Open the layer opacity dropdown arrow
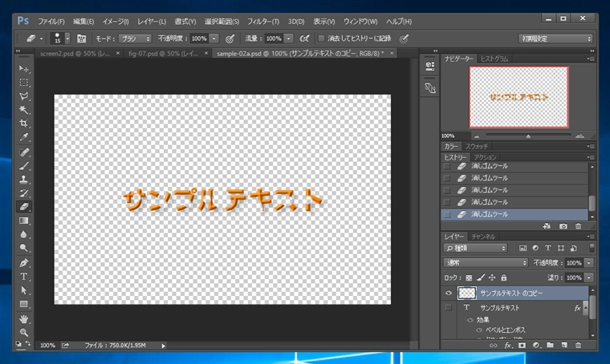Viewport: 610px width, 364px height. [589, 263]
